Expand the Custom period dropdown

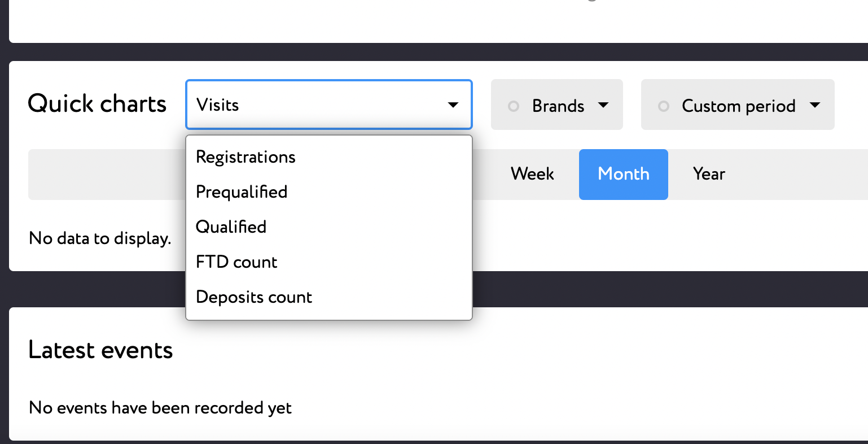[738, 105]
